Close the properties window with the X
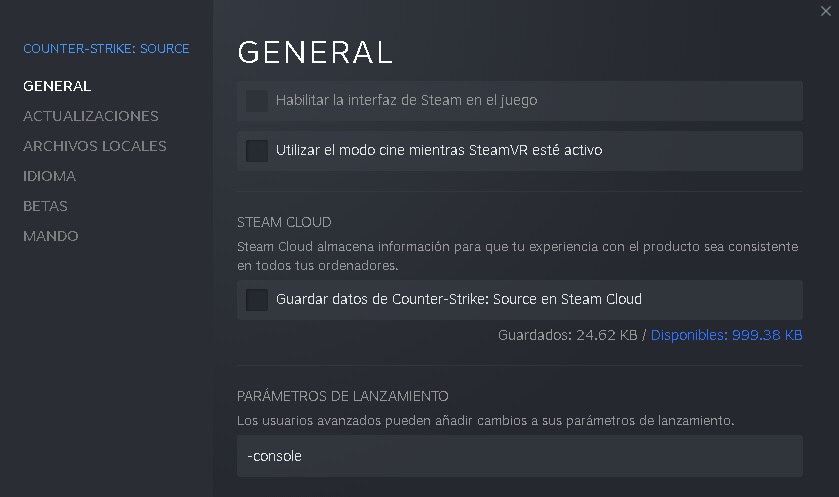The image size is (839, 497). pos(824,11)
